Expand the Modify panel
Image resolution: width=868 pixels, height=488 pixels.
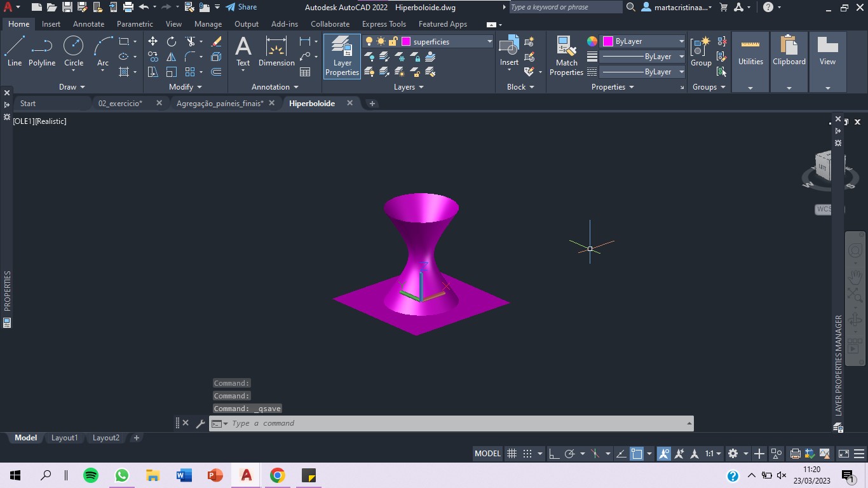tap(186, 87)
